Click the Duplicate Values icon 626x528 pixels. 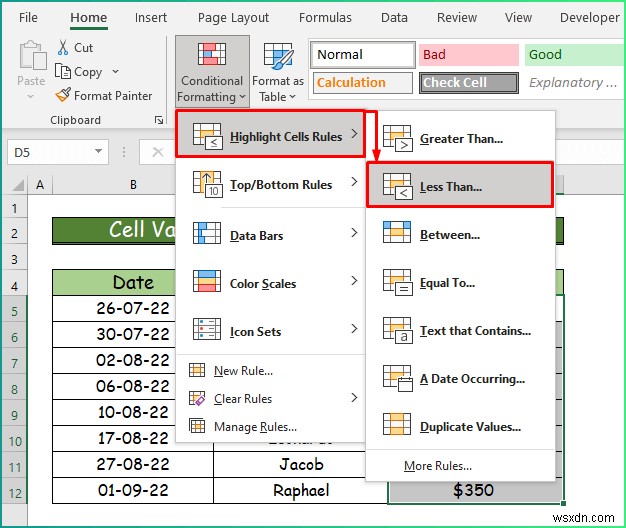(397, 424)
